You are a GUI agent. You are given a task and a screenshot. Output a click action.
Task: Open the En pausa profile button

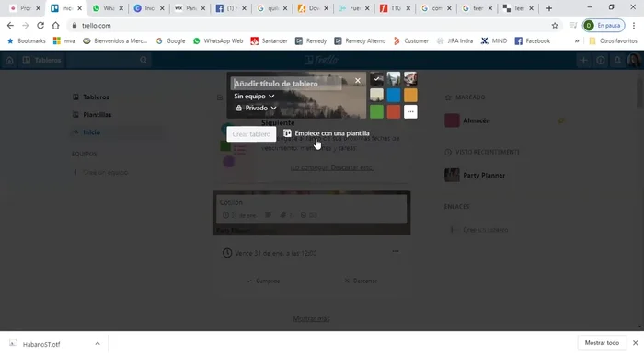(604, 26)
